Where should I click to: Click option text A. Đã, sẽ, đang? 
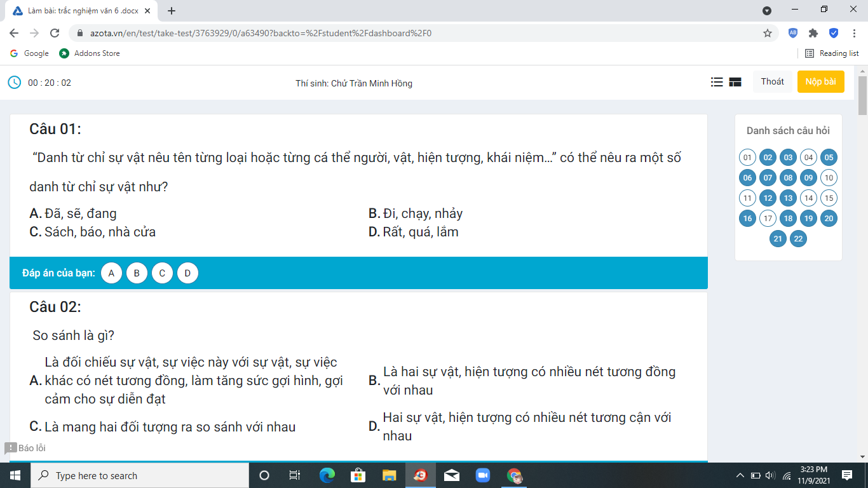[x=73, y=213]
